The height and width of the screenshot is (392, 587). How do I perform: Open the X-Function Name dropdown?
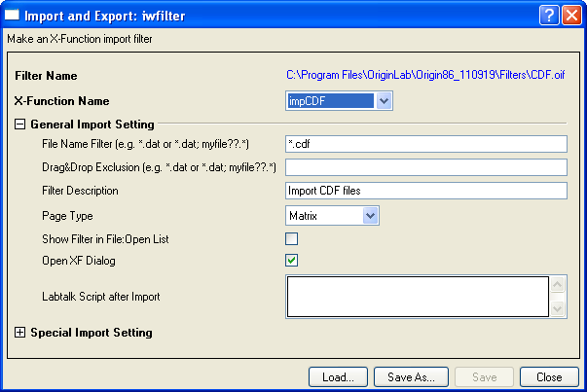384,100
